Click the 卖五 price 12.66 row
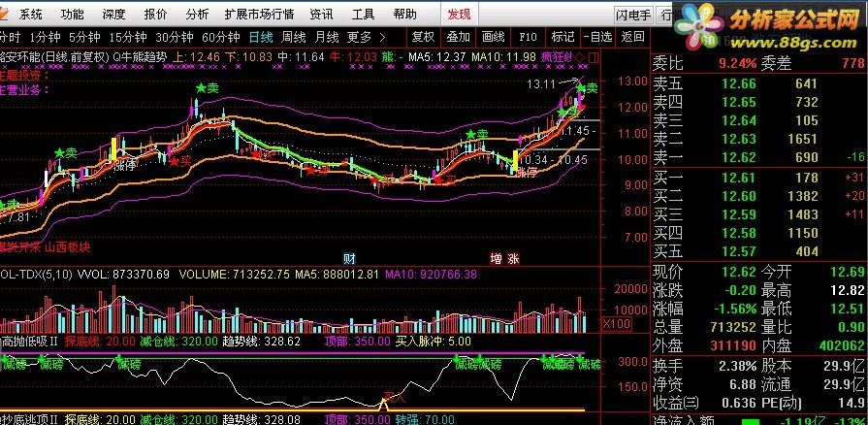 759,83
